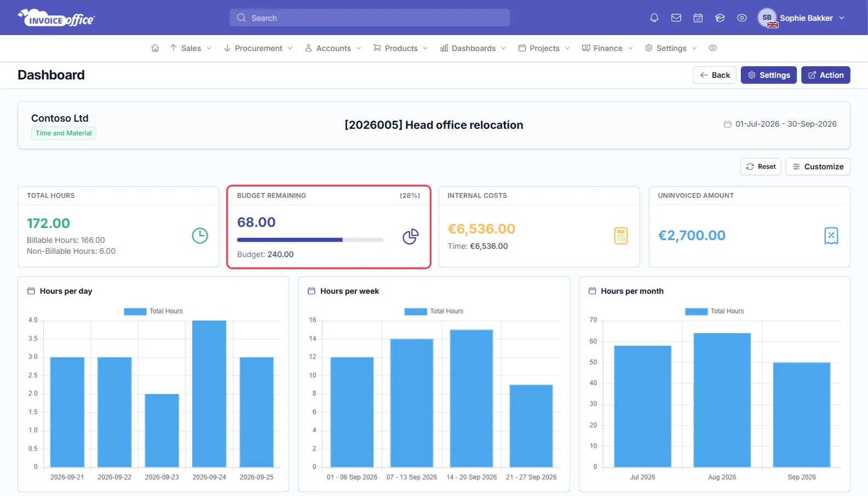Click the Total Hours clock icon
Viewport: 868px width, 496px height.
coord(200,236)
